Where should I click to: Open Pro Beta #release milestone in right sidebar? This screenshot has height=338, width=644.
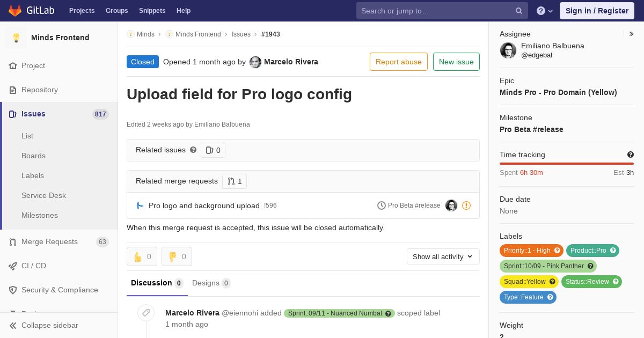[531, 129]
